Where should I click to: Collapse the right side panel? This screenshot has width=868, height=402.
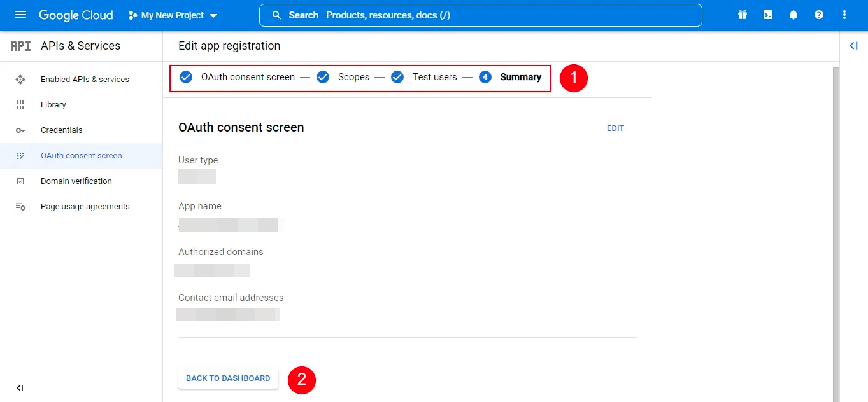click(853, 45)
